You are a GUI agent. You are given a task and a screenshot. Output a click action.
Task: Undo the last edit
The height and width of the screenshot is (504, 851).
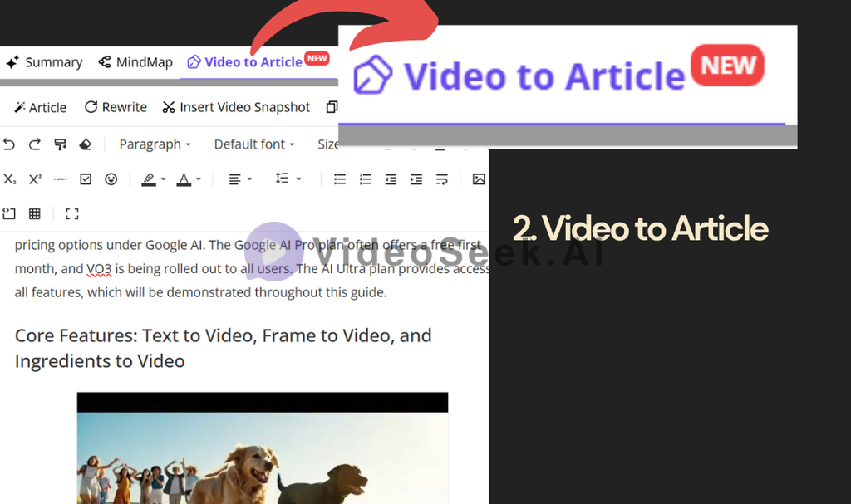(8, 144)
